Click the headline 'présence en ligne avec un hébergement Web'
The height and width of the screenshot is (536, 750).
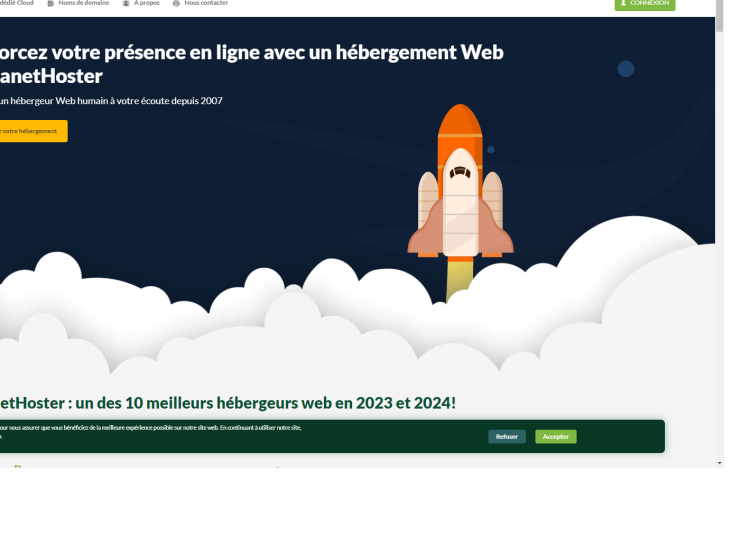coord(304,53)
